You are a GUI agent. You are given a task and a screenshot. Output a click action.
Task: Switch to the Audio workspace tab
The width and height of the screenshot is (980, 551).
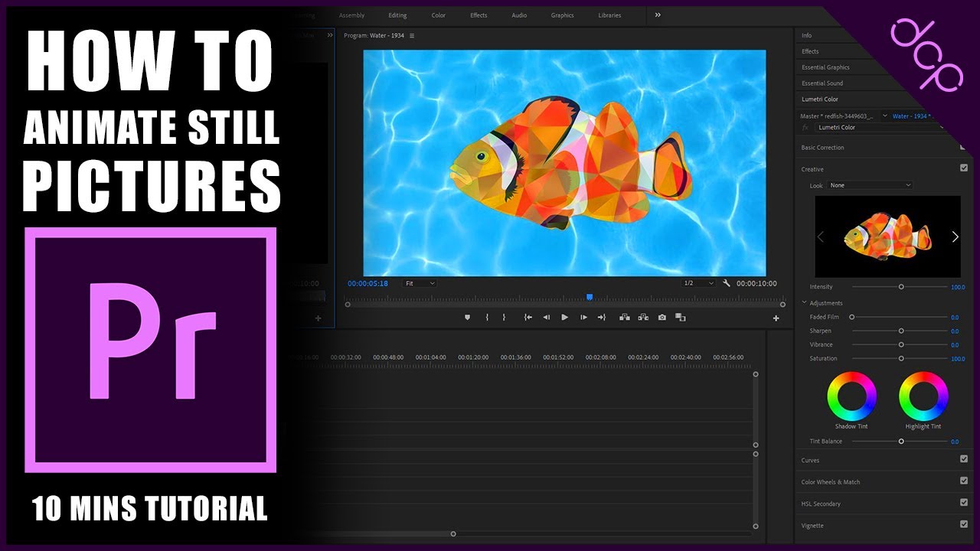(x=519, y=15)
